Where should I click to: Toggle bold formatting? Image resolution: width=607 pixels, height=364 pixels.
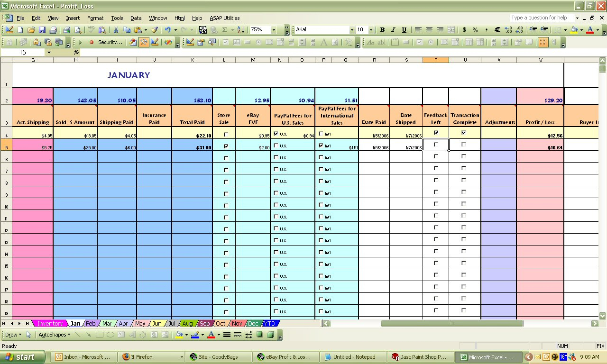[x=382, y=29]
